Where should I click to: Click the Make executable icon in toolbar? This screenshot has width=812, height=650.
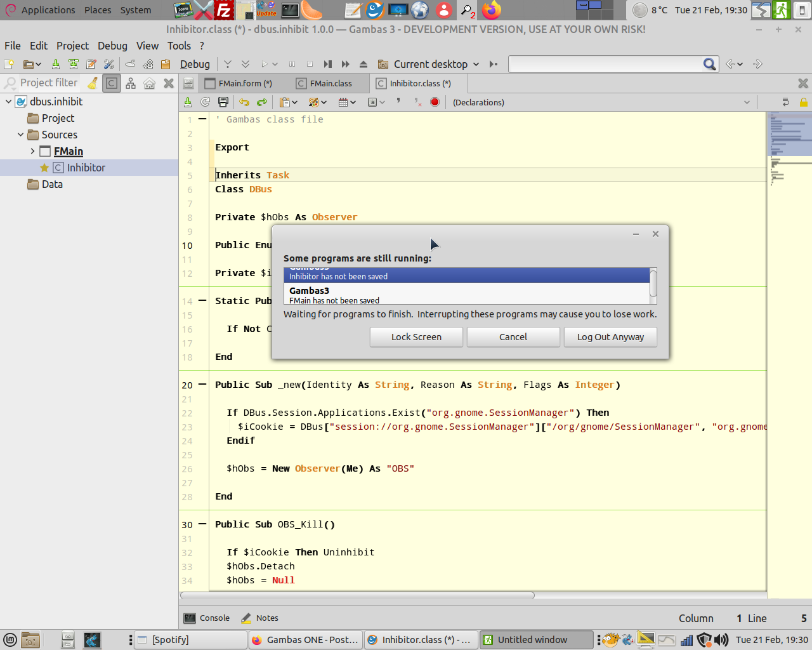(166, 64)
